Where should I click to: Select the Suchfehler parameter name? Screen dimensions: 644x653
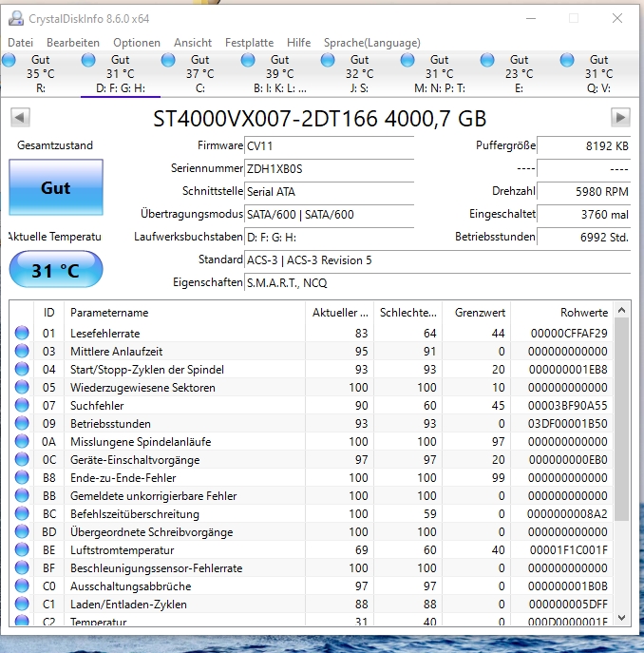pos(97,405)
